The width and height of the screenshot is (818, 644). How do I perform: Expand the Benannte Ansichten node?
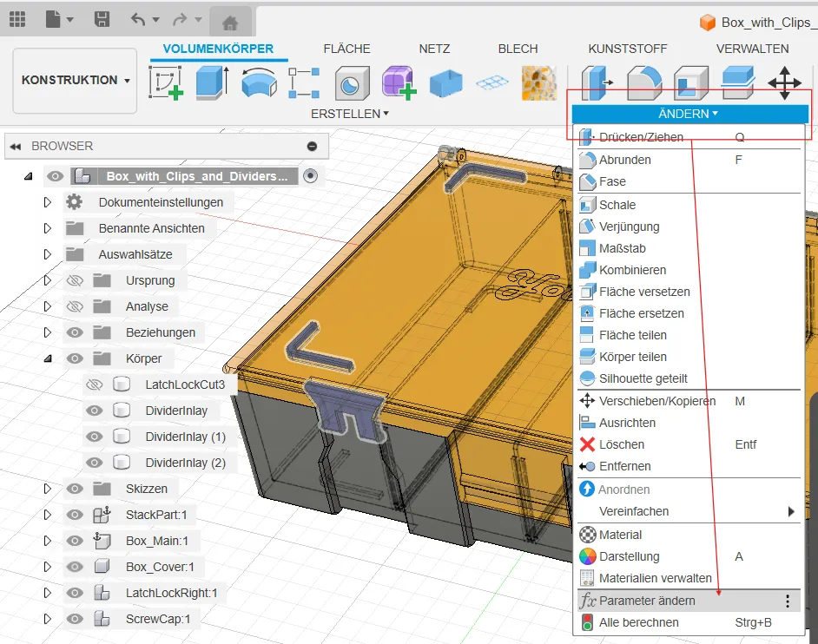(48, 228)
